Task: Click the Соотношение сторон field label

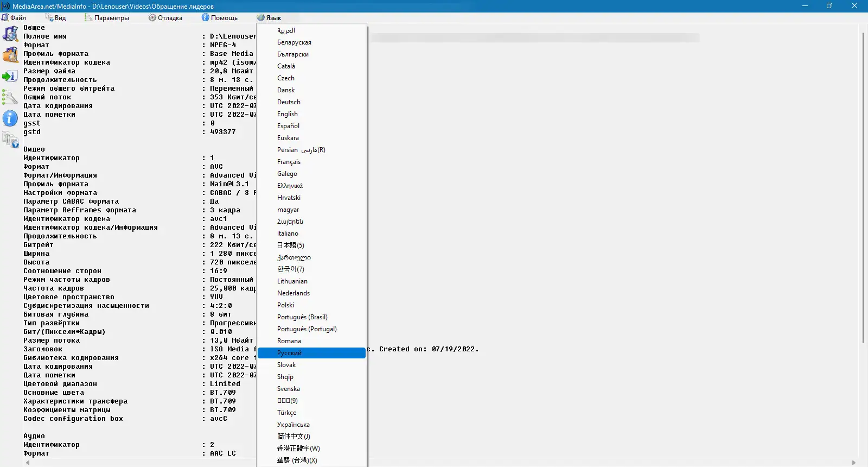Action: pos(62,271)
